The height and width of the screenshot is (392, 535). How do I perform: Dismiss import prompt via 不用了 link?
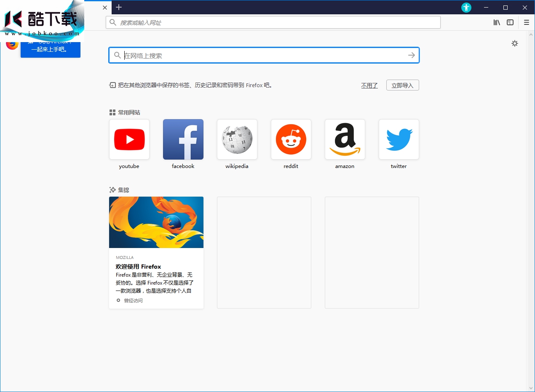coord(369,85)
